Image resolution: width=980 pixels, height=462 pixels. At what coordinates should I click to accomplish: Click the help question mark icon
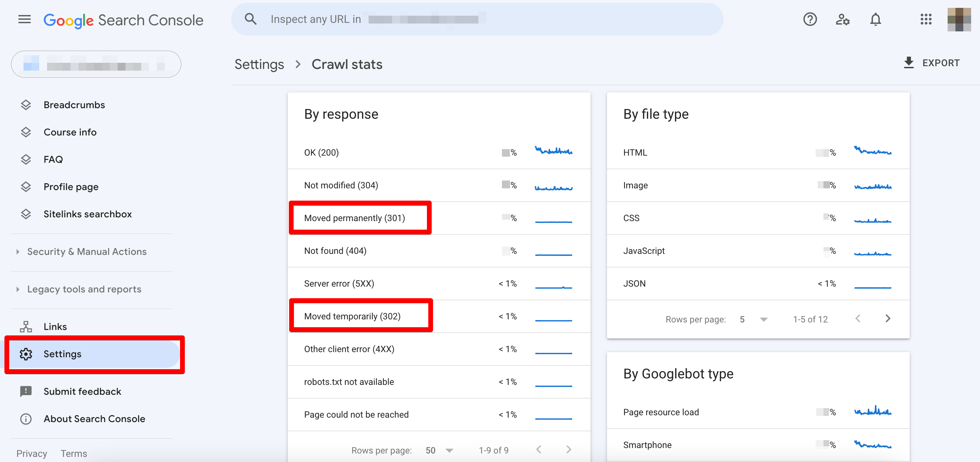[x=810, y=19]
